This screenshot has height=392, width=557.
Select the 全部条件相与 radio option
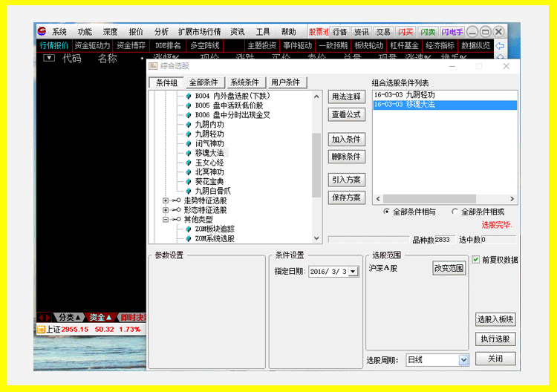click(386, 212)
